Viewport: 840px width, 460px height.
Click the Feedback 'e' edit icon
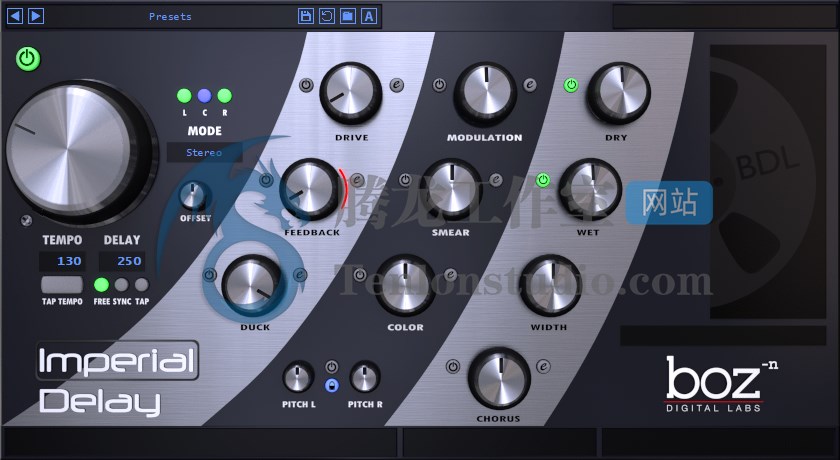click(357, 180)
